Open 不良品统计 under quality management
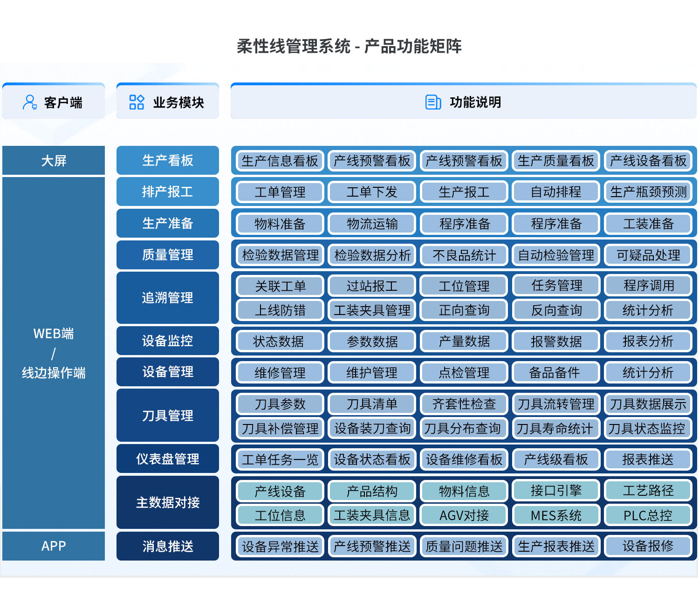 click(x=464, y=255)
